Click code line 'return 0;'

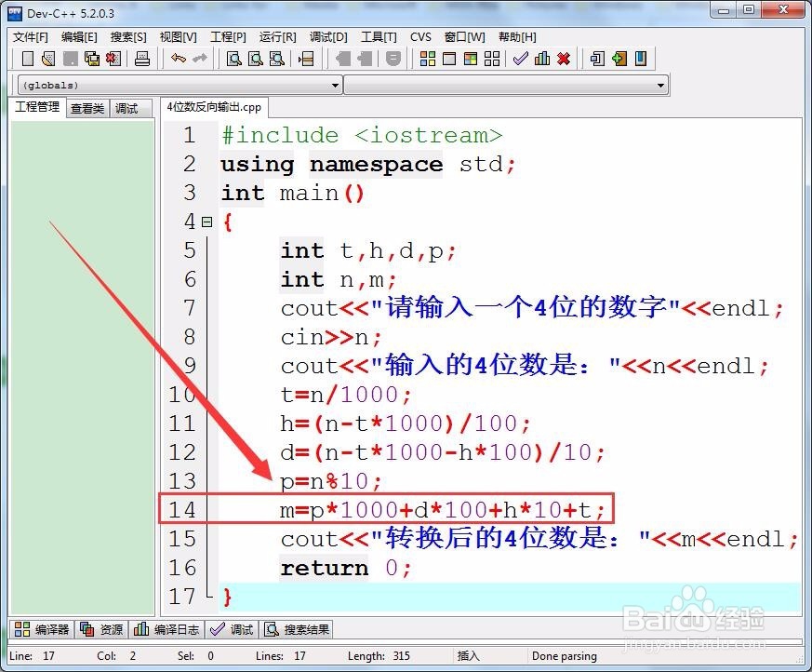tap(345, 569)
